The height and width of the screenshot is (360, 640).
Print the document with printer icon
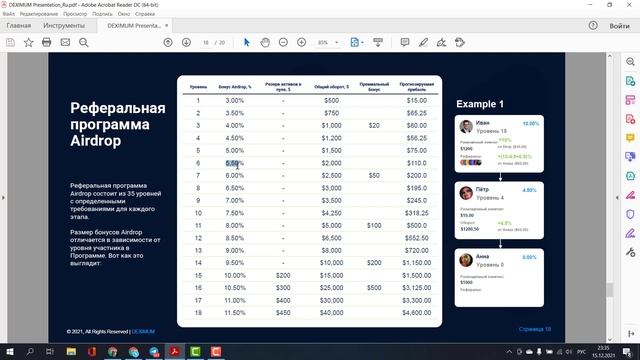click(x=47, y=42)
